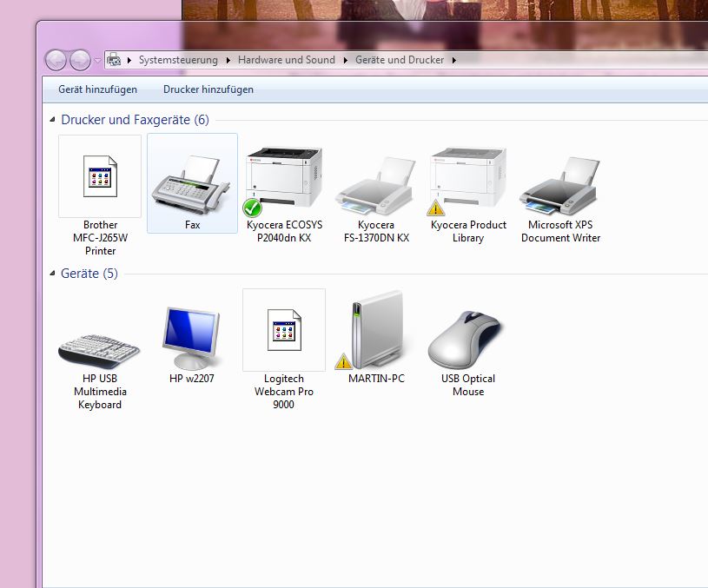708x588 pixels.
Task: Click the "Logitech Webcam Pro 9000" label
Action: pyautogui.click(x=283, y=391)
